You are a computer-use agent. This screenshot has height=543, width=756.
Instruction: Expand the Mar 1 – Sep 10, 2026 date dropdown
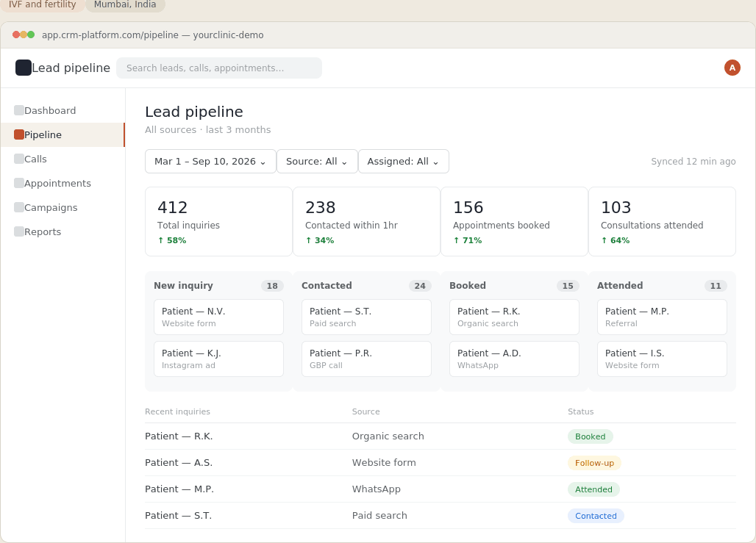210,162
